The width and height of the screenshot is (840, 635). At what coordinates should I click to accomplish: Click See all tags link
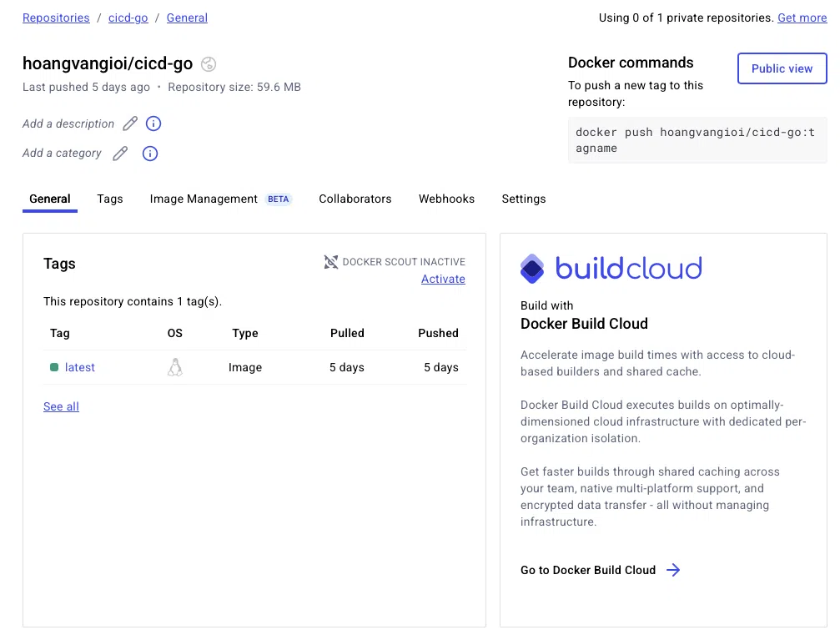point(61,406)
